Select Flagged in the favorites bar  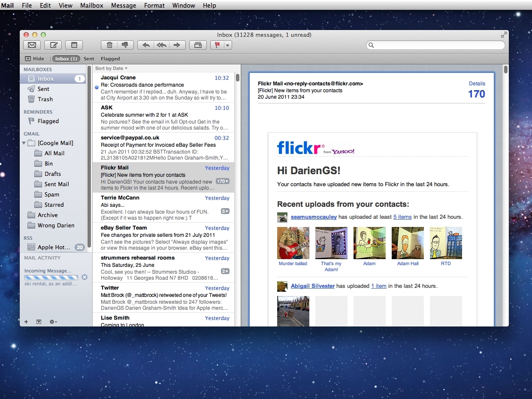pos(110,59)
